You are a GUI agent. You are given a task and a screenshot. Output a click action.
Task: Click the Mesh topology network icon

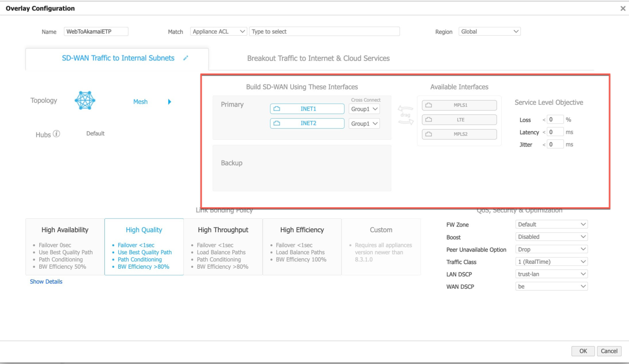point(85,101)
